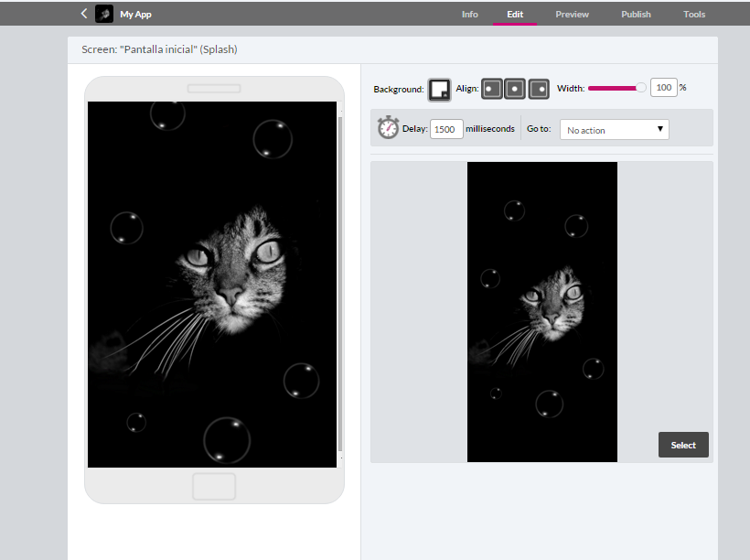Click the My App thumbnail icon
The image size is (750, 560).
[104, 14]
